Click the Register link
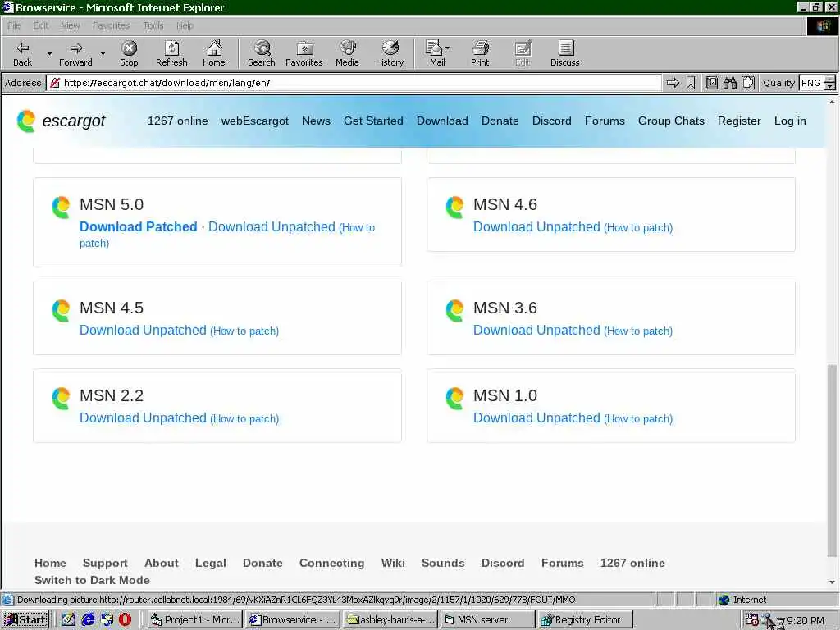This screenshot has width=840, height=630. (x=739, y=121)
